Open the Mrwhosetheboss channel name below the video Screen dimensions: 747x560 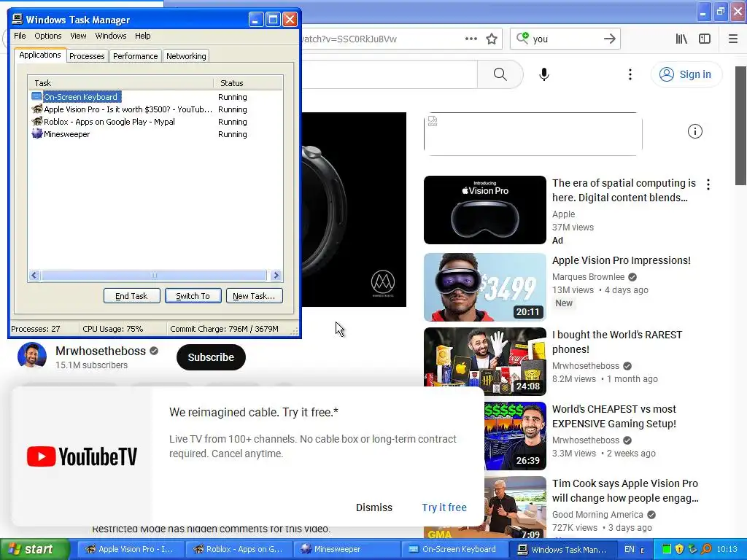[101, 351]
